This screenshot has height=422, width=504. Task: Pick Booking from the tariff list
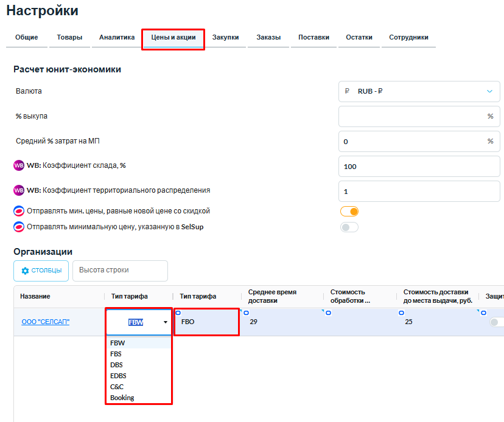coord(122,398)
